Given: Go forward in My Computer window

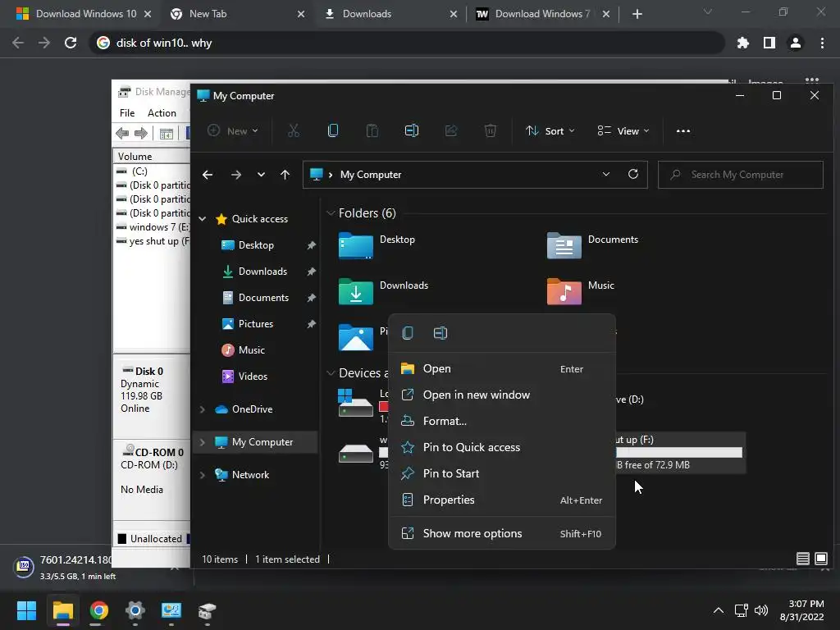Looking at the screenshot, I should pos(235,175).
